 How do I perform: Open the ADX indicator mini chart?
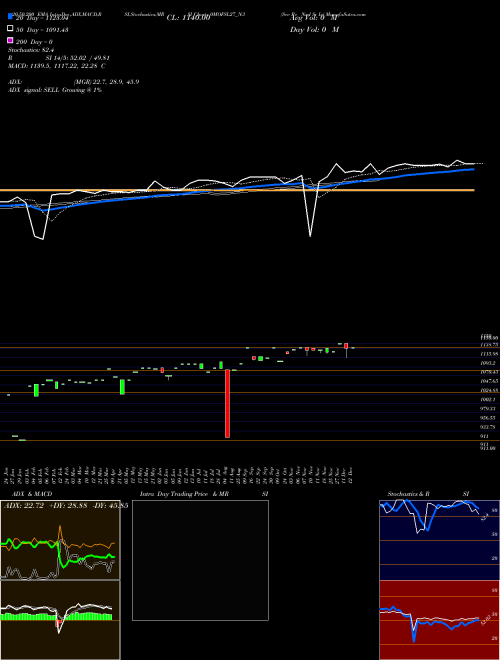pyautogui.click(x=60, y=540)
